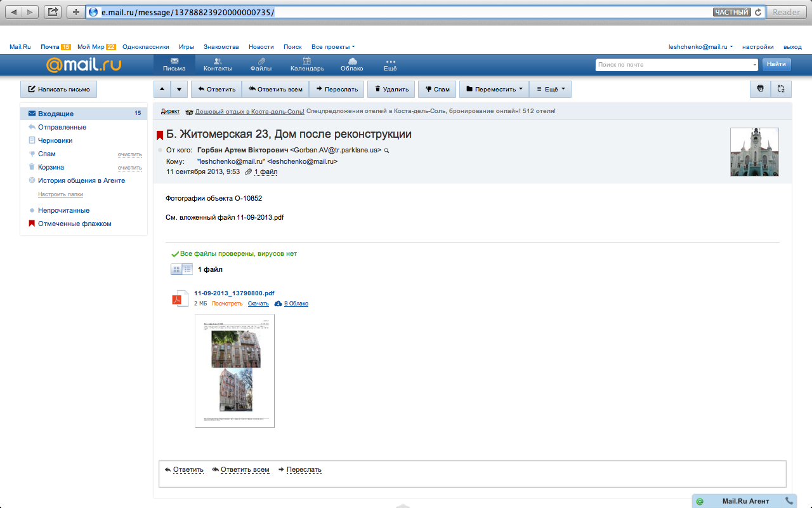Open the Облако cloud section

coord(351,64)
